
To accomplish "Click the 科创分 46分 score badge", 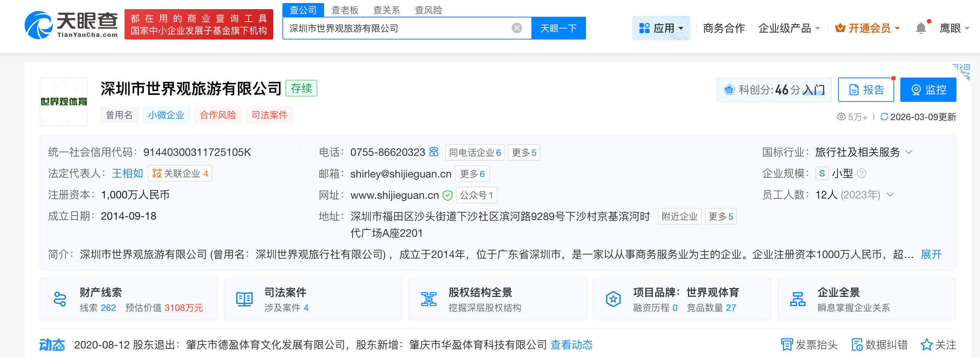I will point(774,90).
